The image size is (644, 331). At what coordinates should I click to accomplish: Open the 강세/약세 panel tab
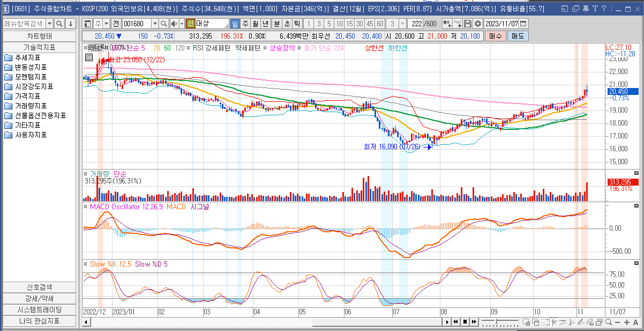click(x=39, y=298)
